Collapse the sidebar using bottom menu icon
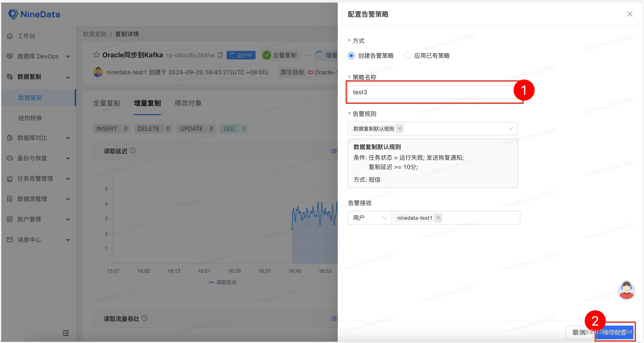Image resolution: width=644 pixels, height=343 pixels. [66, 333]
